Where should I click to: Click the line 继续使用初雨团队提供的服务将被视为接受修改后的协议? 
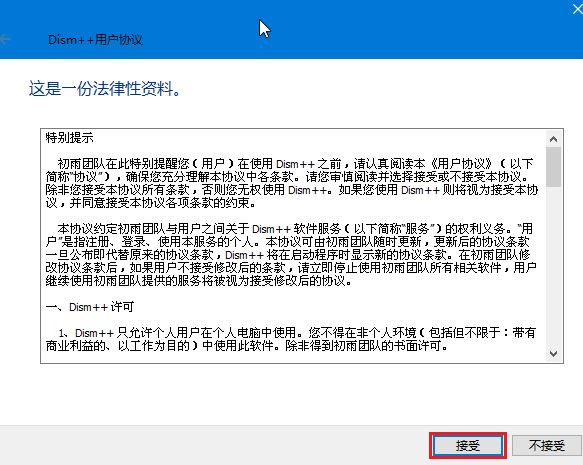[x=199, y=281]
